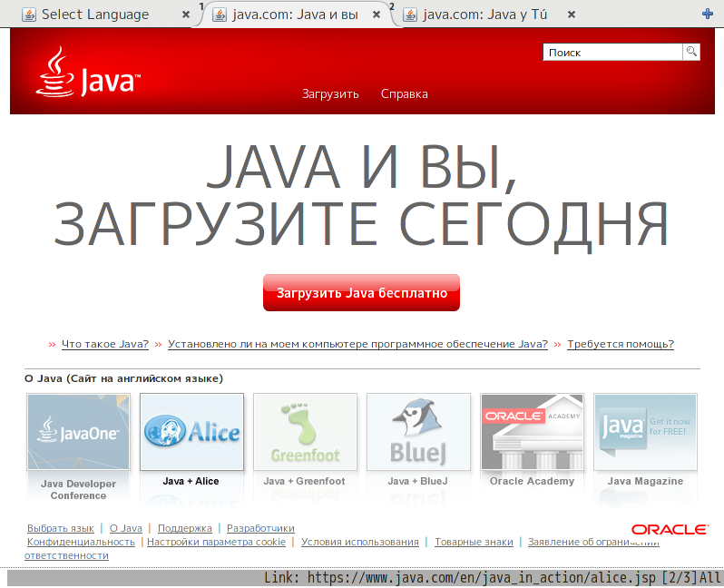Switch to the Select Language tab
Screen dimensions: 724x588
tap(95, 15)
